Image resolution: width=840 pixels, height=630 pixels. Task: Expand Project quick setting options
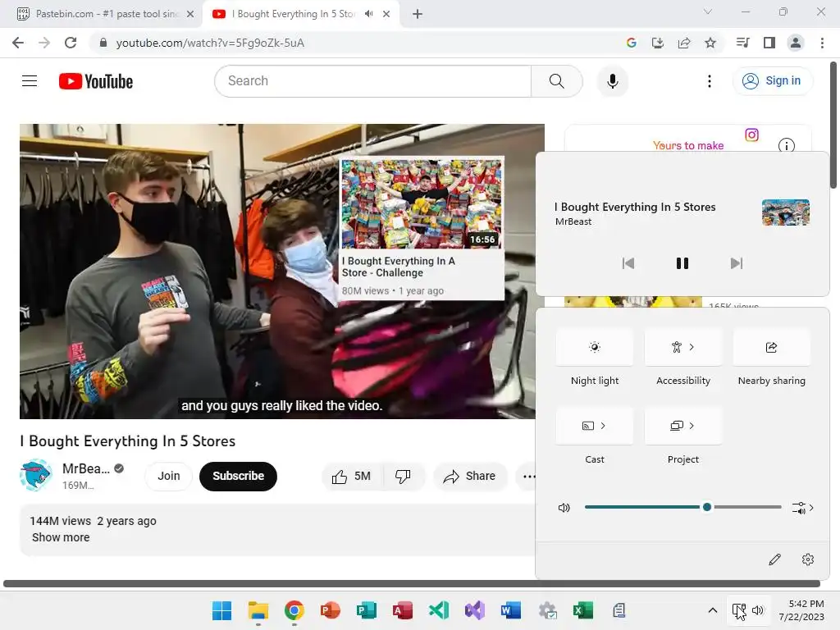[683, 426]
